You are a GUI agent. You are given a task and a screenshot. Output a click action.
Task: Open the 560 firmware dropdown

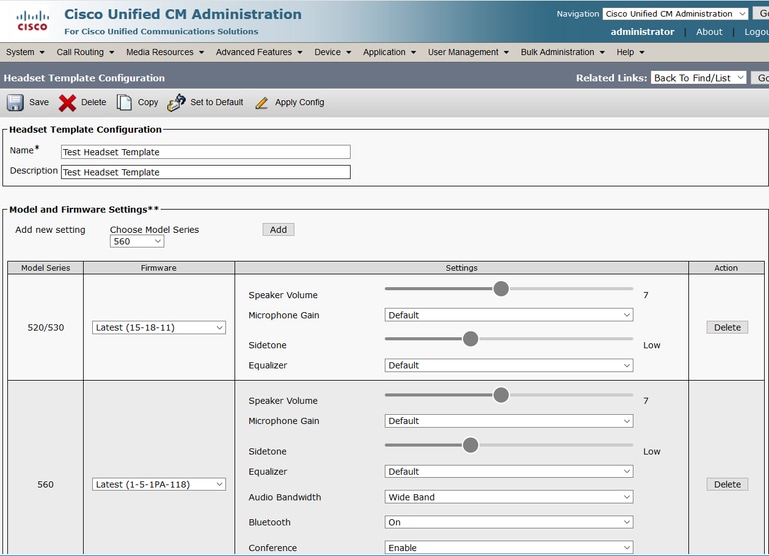point(159,484)
